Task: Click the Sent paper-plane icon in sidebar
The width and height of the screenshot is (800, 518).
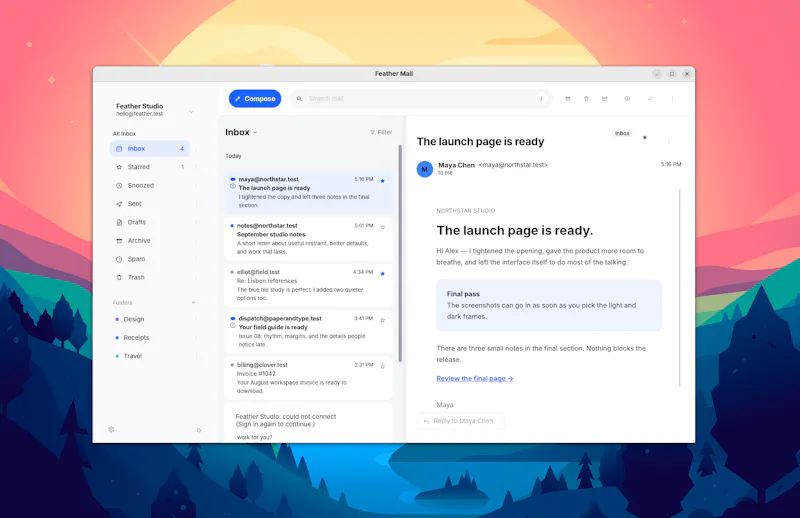Action: coord(119,204)
